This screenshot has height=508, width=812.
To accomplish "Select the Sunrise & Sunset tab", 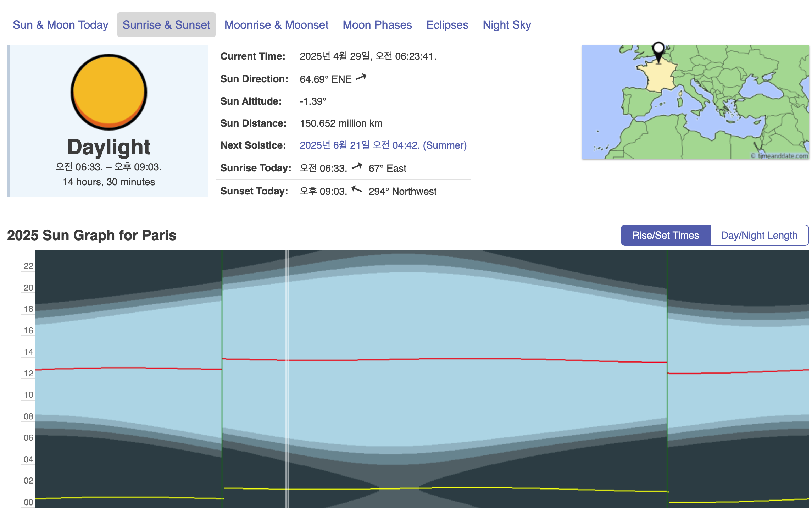I will pos(166,25).
